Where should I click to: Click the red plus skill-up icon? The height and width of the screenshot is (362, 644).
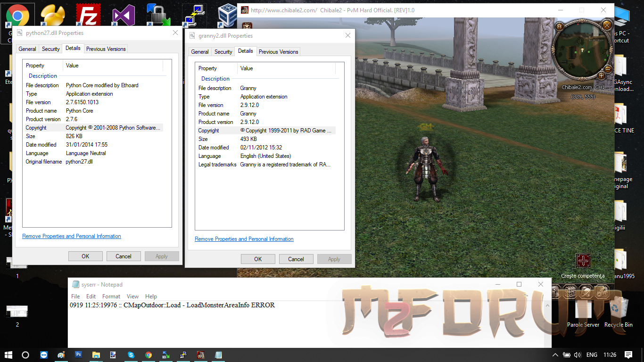point(583,261)
